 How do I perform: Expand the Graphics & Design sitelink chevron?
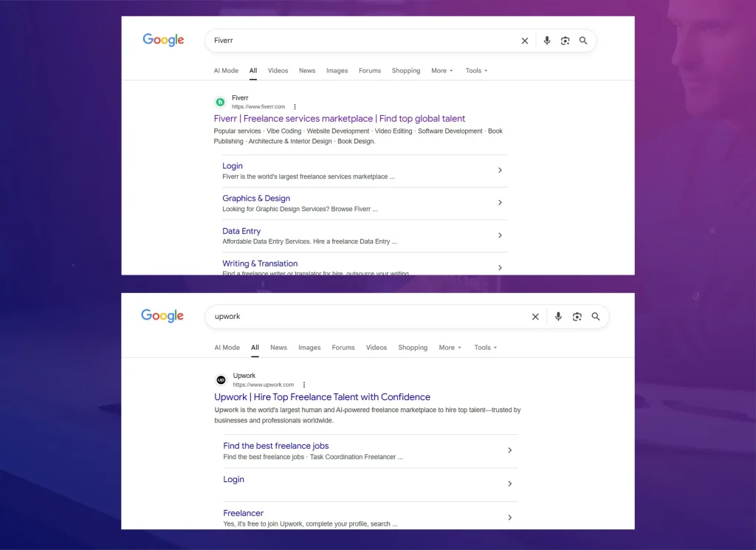click(x=500, y=202)
